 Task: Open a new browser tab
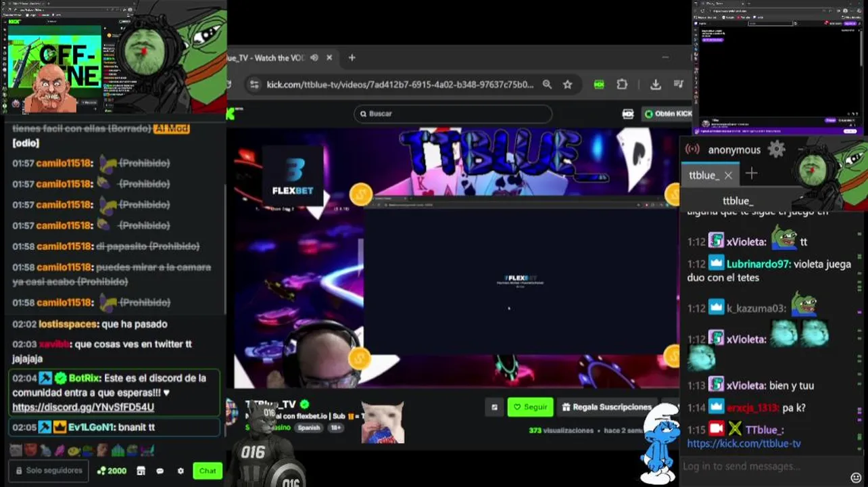(352, 57)
